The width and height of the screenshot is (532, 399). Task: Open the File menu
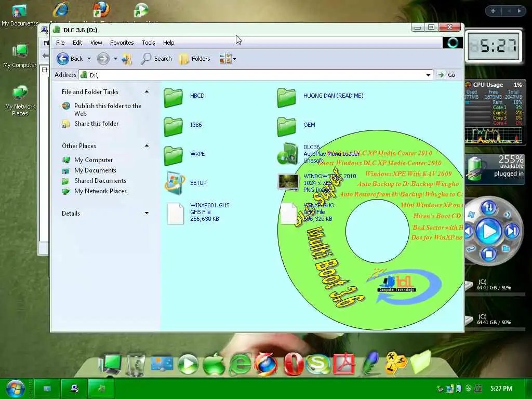[x=60, y=43]
